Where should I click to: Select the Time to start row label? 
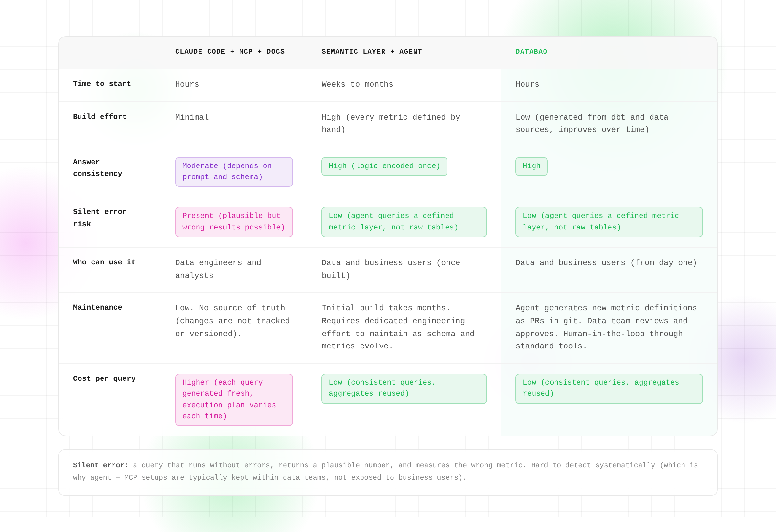pos(102,84)
